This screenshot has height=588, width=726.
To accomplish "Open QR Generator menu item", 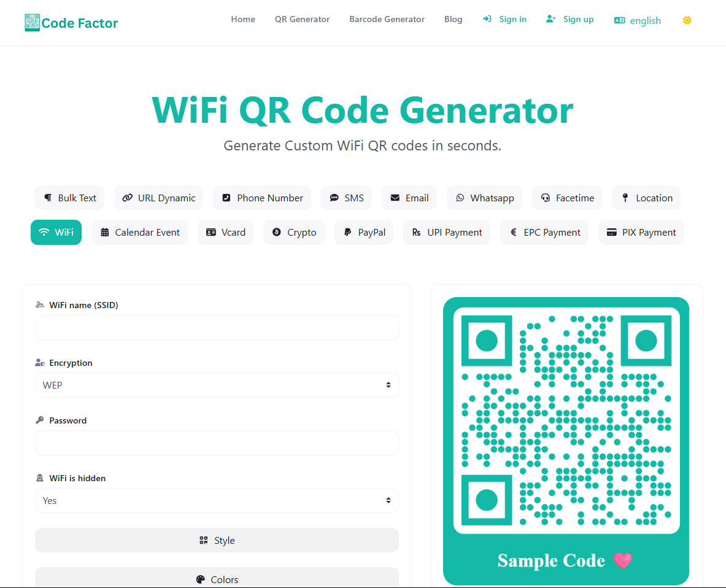I will pyautogui.click(x=303, y=19).
